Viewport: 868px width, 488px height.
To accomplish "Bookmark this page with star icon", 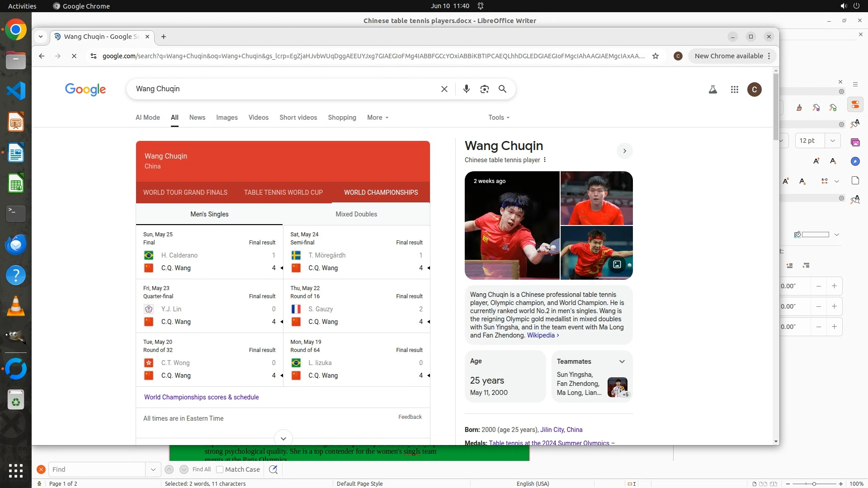I will [655, 56].
